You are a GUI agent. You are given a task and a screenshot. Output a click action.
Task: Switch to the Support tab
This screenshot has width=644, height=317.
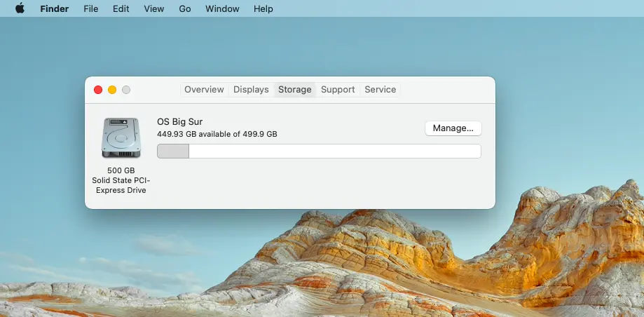click(338, 90)
